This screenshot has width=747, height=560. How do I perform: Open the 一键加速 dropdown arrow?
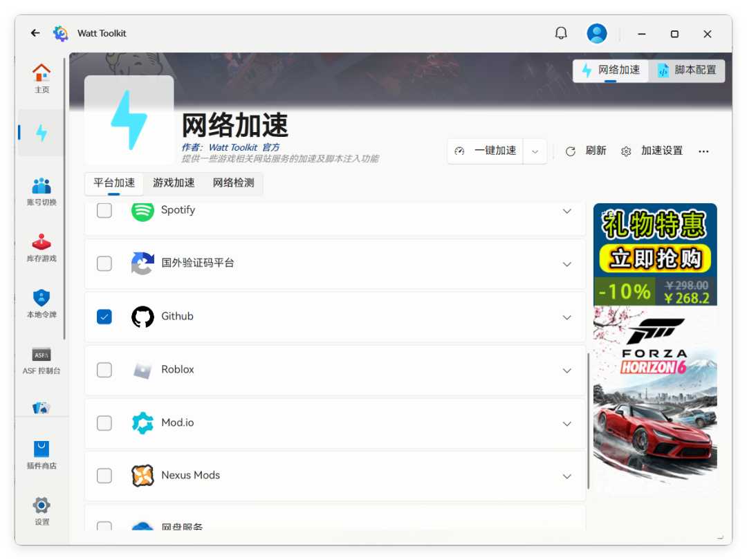tap(535, 151)
